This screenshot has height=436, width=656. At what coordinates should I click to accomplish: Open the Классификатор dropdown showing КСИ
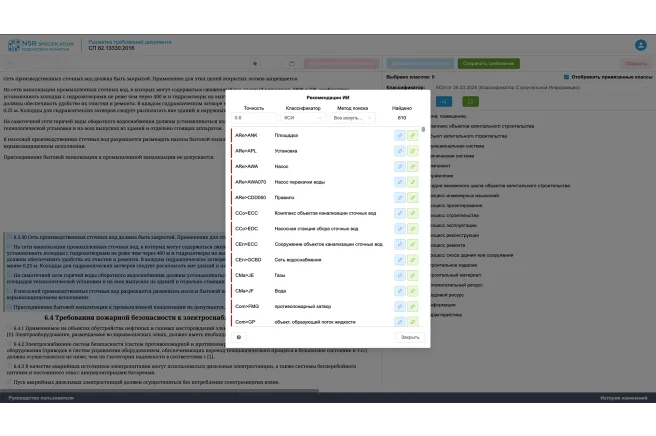pos(302,118)
